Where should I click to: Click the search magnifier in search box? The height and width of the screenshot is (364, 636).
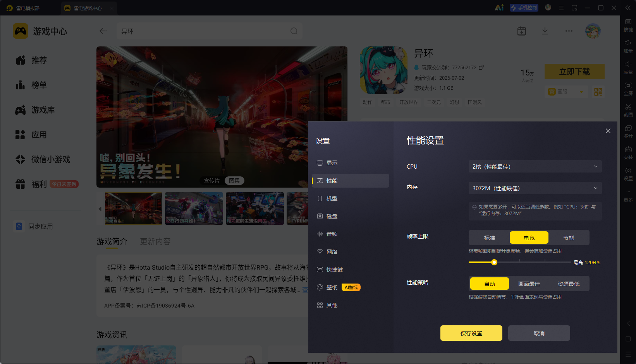click(x=294, y=31)
